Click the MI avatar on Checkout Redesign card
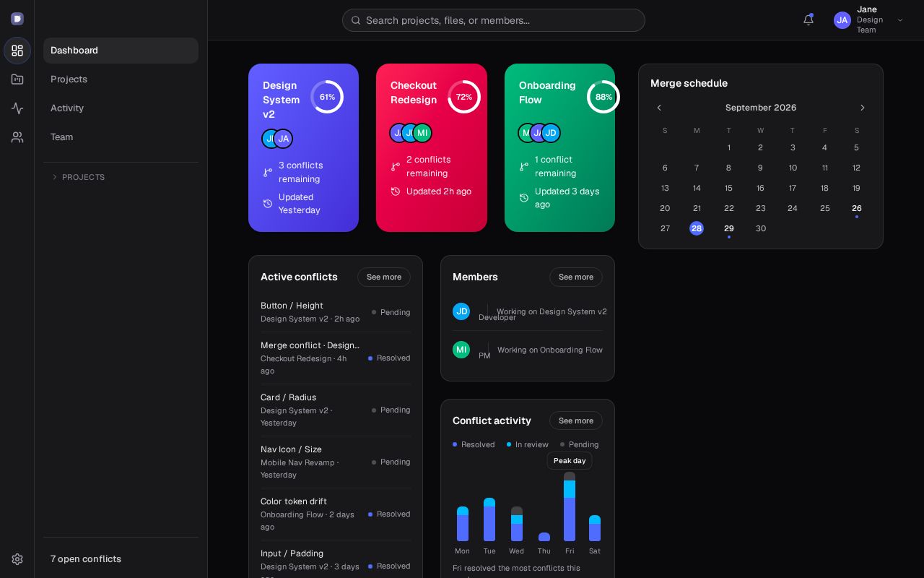This screenshot has width=924, height=578. [x=422, y=133]
